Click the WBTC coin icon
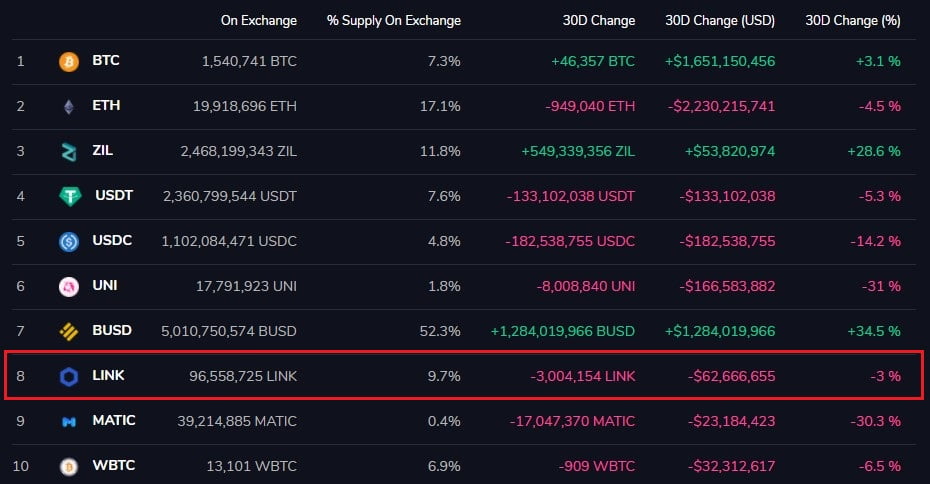Viewport: 930px width, 484px height. tap(68, 466)
